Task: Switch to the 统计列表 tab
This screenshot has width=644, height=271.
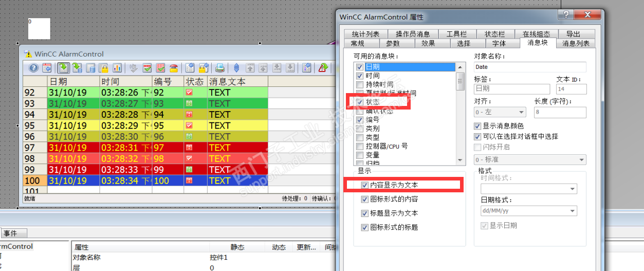Action: pyautogui.click(x=365, y=34)
